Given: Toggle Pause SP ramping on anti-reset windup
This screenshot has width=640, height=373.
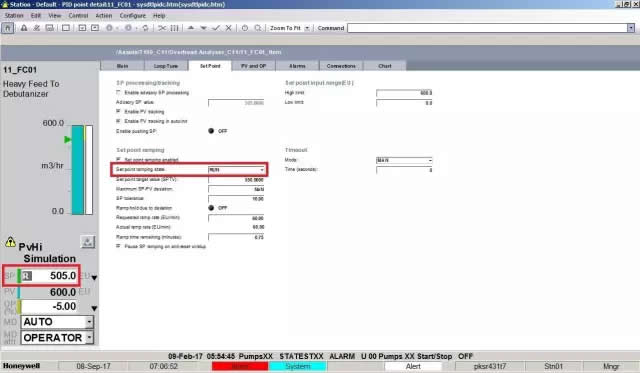Looking at the screenshot, I should pyautogui.click(x=118, y=246).
